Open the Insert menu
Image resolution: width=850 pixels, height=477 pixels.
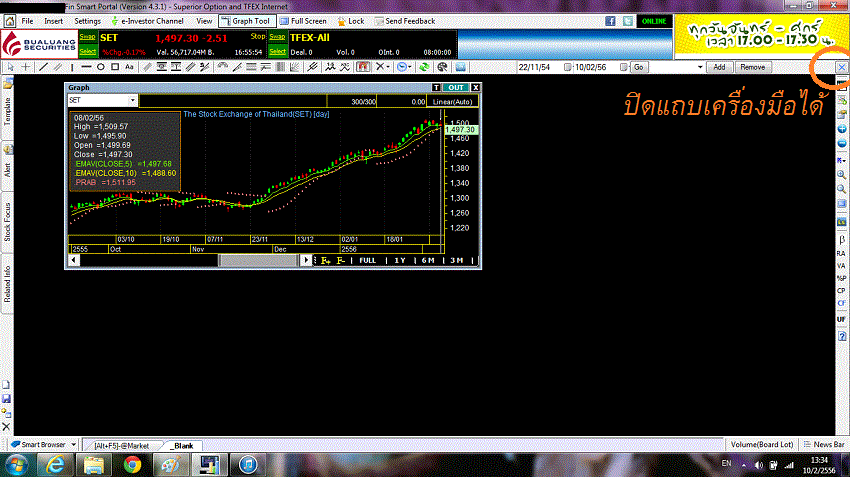[x=54, y=21]
